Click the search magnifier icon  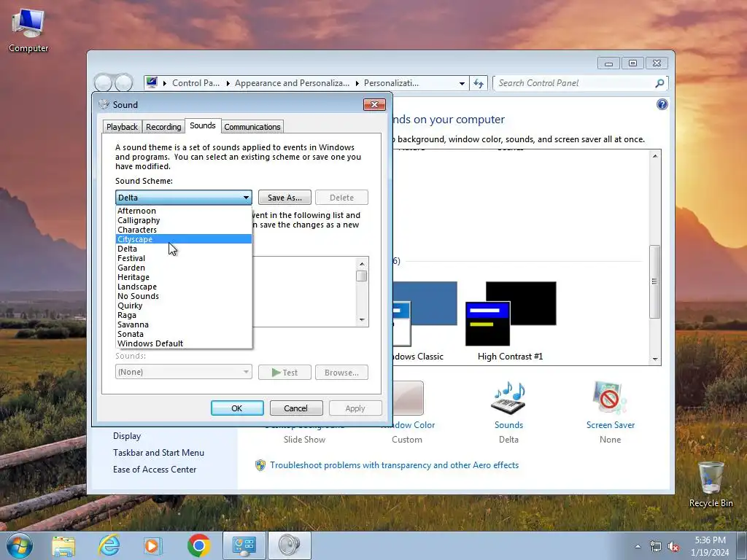pos(659,83)
